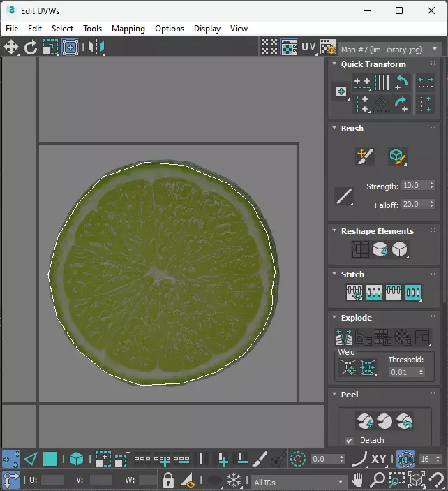This screenshot has width=448, height=491.
Task: Click the Straighten Selection icon in Reshape Elements
Action: (x=360, y=249)
